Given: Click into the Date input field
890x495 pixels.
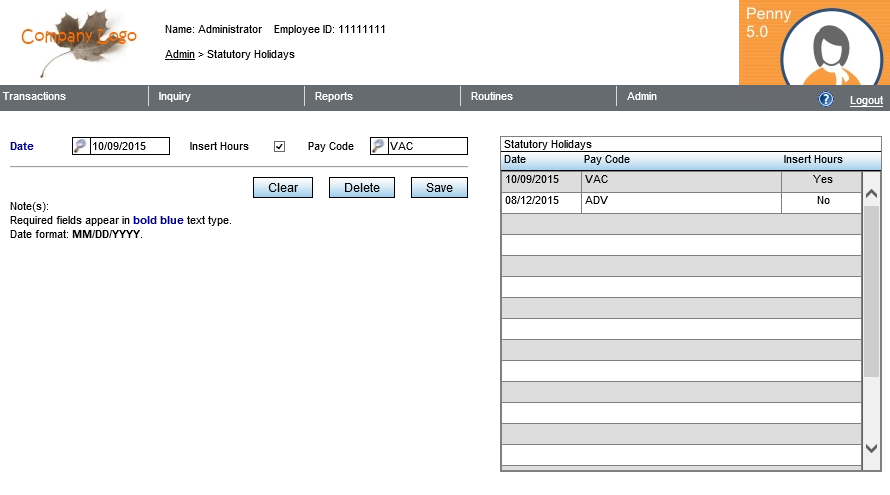Looking at the screenshot, I should coord(129,146).
